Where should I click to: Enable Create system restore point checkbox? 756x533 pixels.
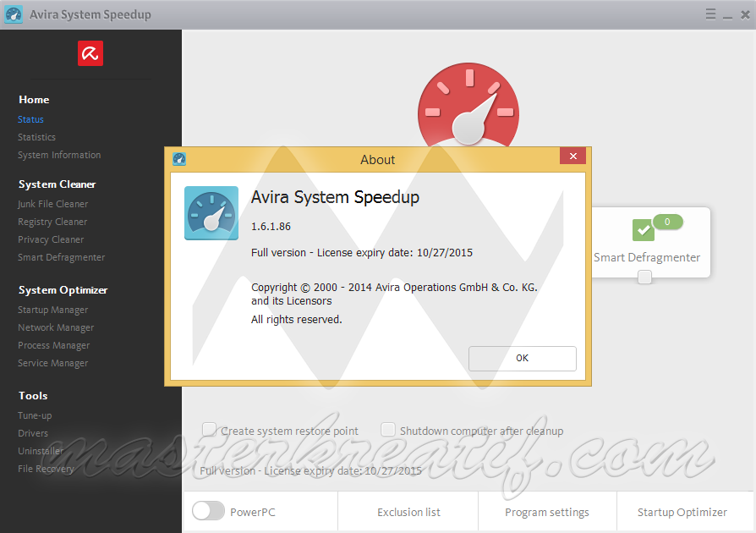point(209,429)
